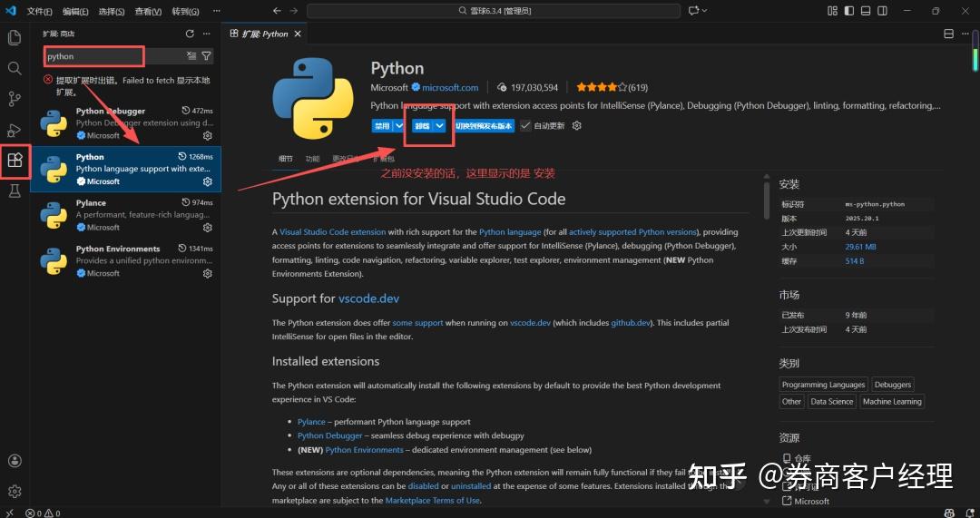Select the Python Environments extension in the list
Screen dimensions: 980x518
(x=125, y=260)
